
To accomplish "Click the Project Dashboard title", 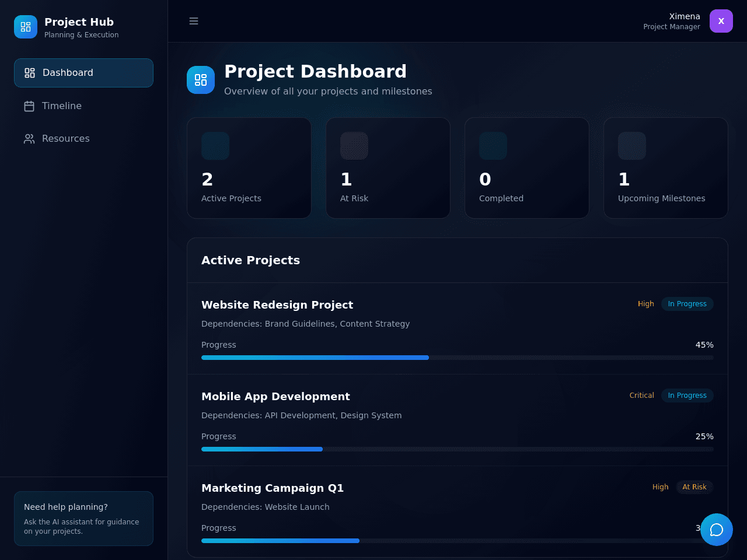I will (x=315, y=71).
